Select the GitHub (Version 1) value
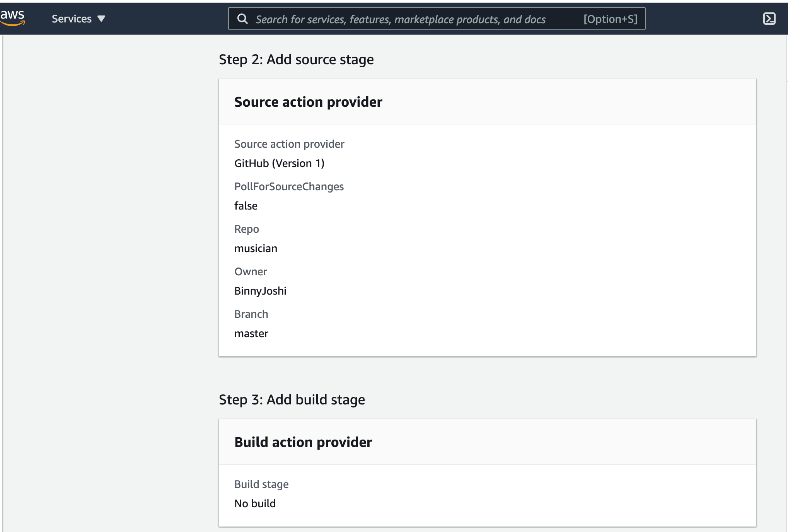788x532 pixels. 279,163
